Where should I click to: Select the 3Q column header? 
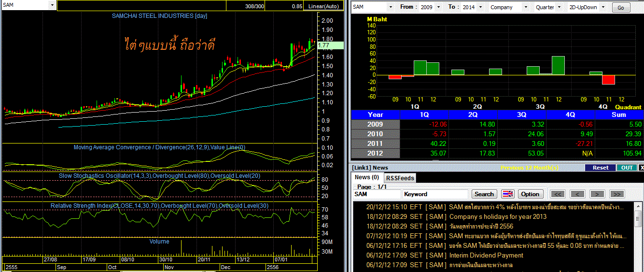click(522, 115)
